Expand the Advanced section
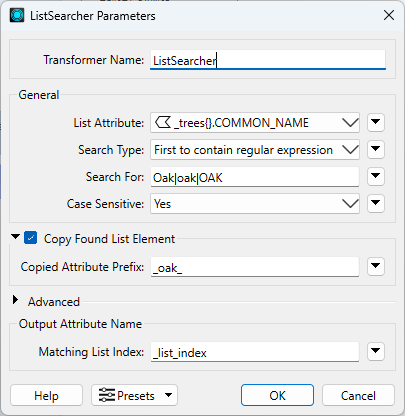 point(15,300)
